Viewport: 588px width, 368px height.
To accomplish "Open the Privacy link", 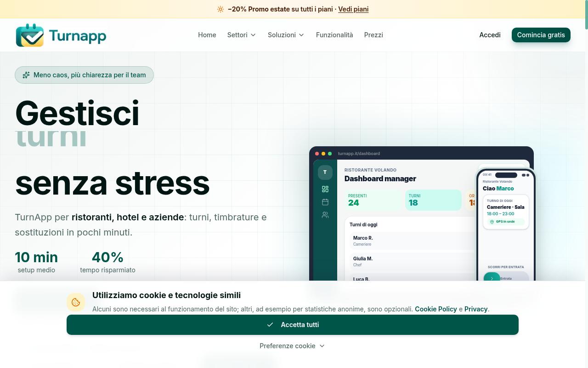I will click(x=476, y=309).
